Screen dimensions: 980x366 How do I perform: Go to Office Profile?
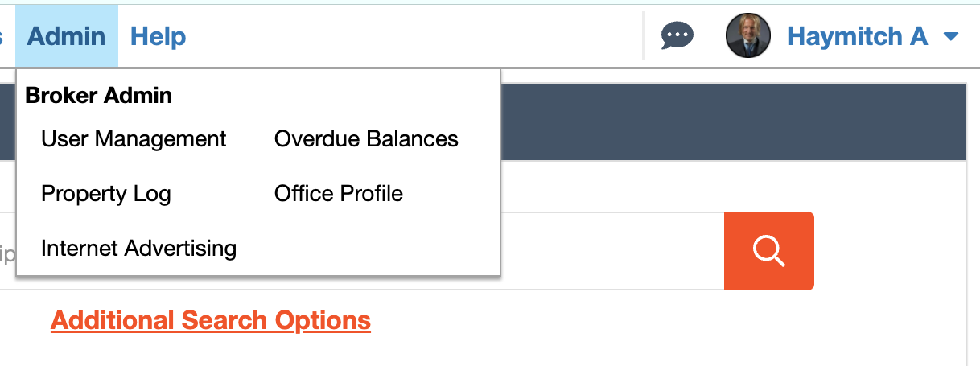[338, 194]
